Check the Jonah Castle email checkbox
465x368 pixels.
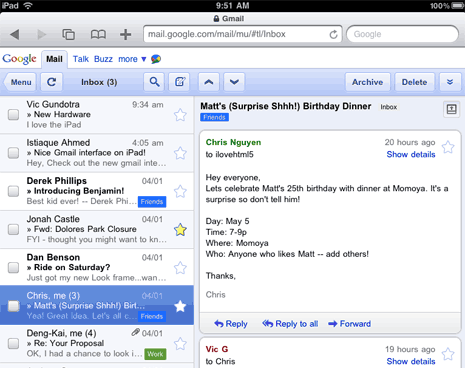[13, 229]
